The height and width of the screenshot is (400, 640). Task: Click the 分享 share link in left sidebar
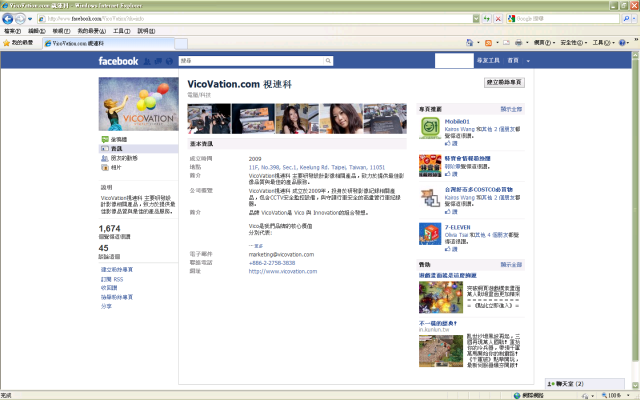point(106,306)
